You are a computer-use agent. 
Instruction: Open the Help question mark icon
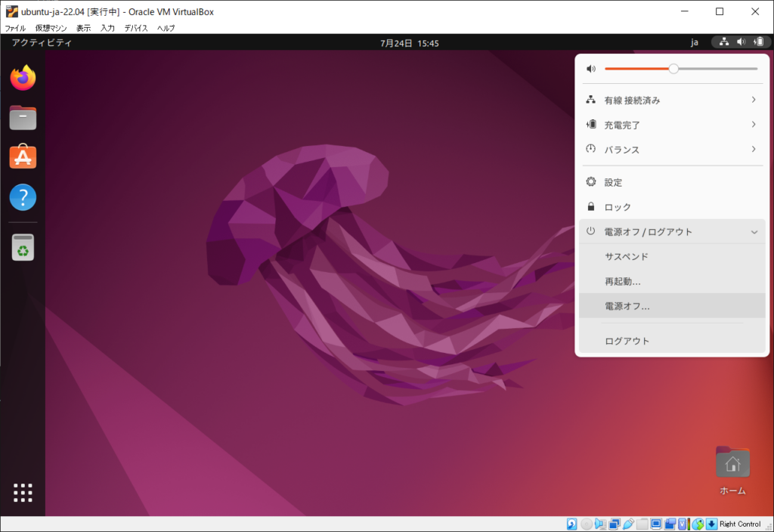23,197
